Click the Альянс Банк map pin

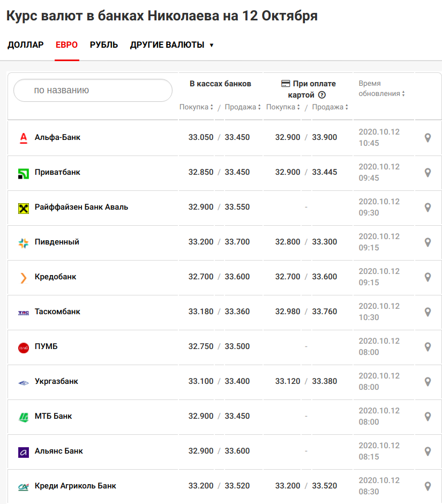pos(428,451)
